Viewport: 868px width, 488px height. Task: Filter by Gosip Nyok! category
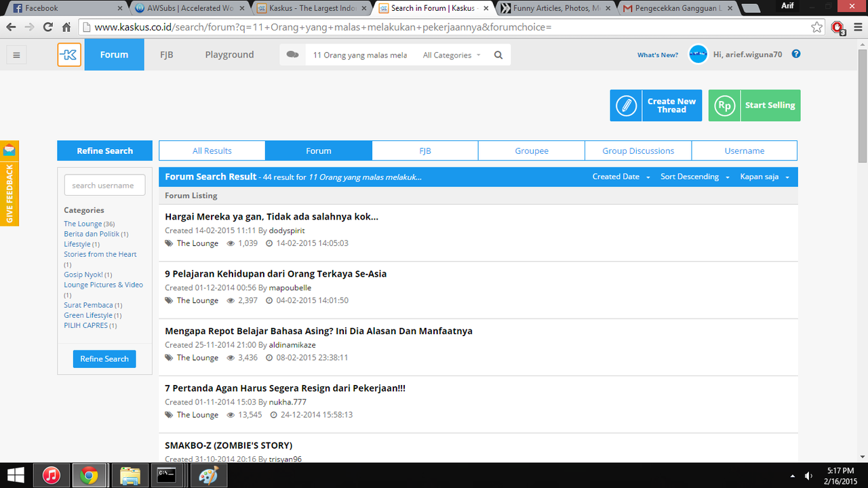tap(83, 274)
